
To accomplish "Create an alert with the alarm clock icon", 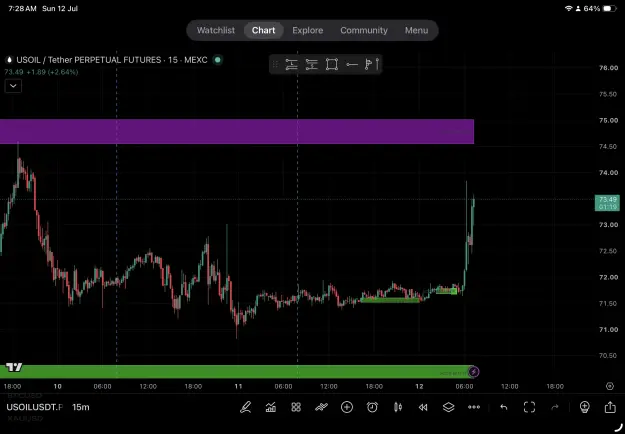I will pos(372,407).
